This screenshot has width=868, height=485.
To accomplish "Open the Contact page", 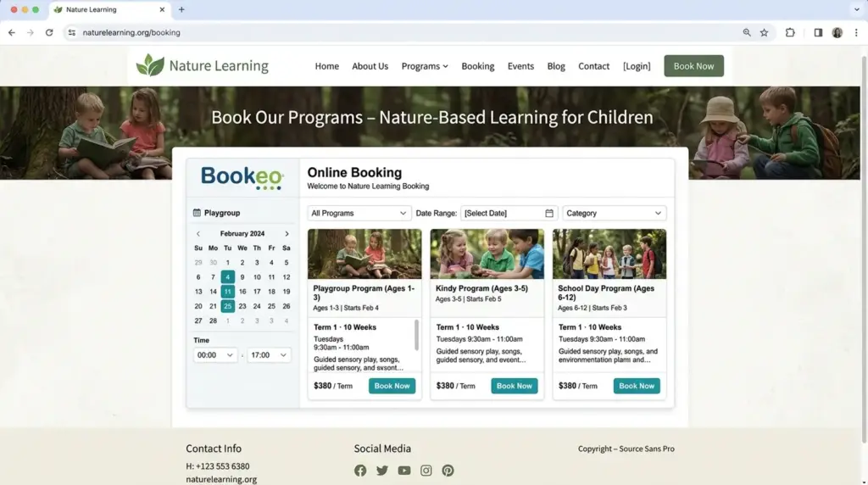I will click(593, 66).
